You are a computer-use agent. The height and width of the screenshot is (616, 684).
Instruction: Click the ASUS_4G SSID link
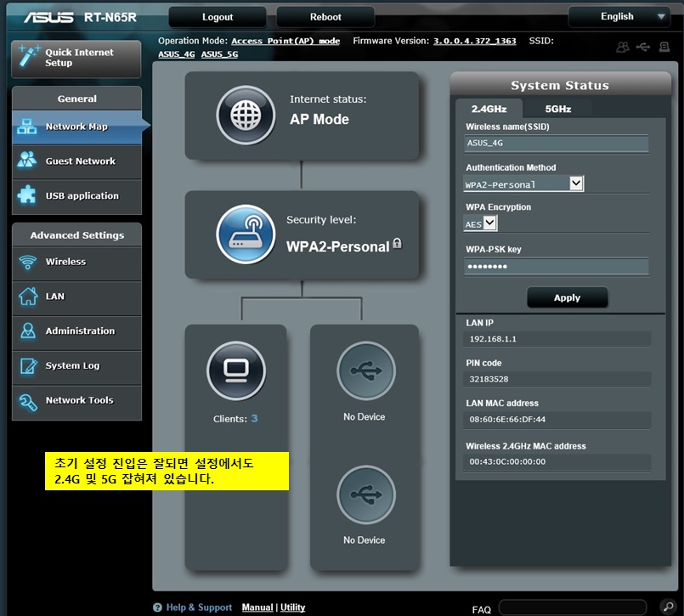[x=176, y=54]
